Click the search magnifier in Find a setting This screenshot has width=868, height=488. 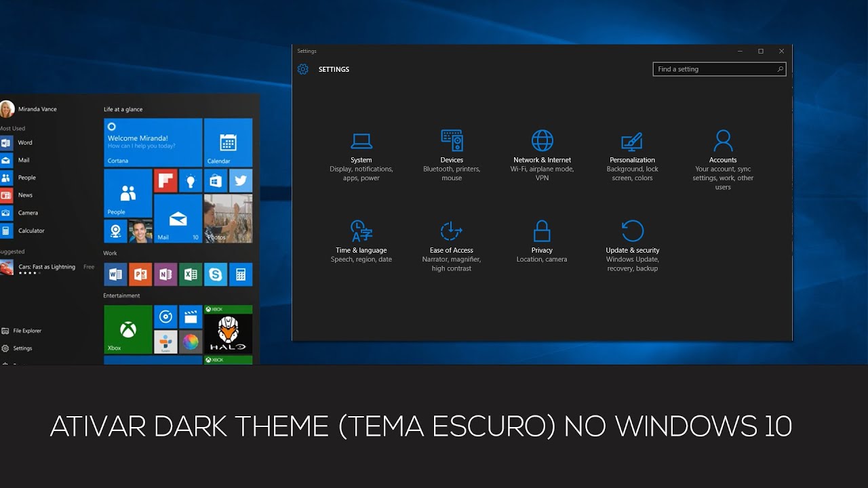[780, 69]
